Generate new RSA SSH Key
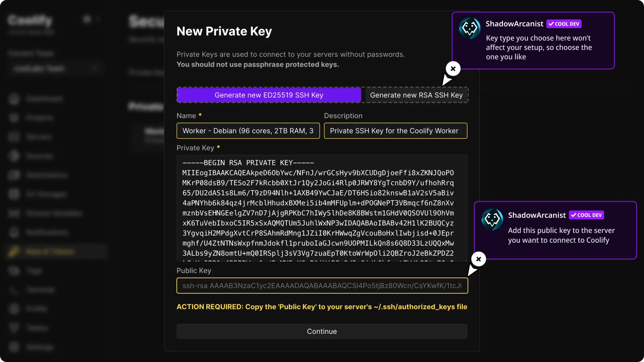Image resolution: width=644 pixels, height=362 pixels. 416,95
